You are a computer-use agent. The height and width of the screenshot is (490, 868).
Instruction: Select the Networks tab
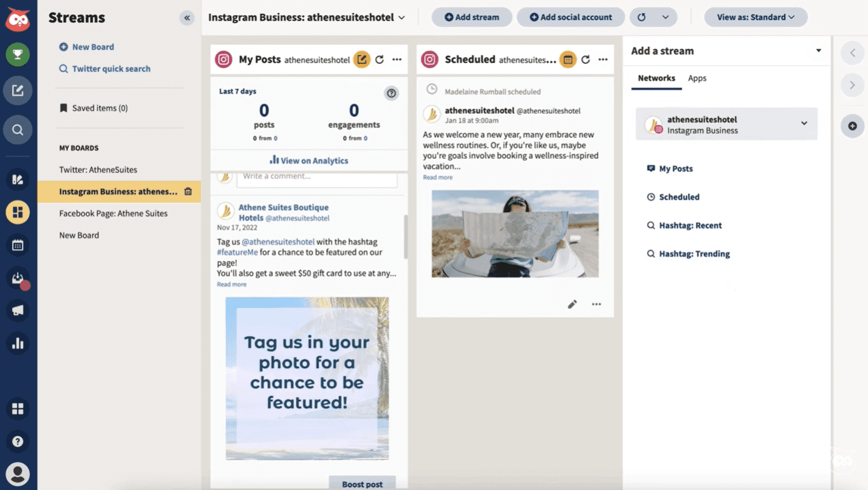(656, 78)
